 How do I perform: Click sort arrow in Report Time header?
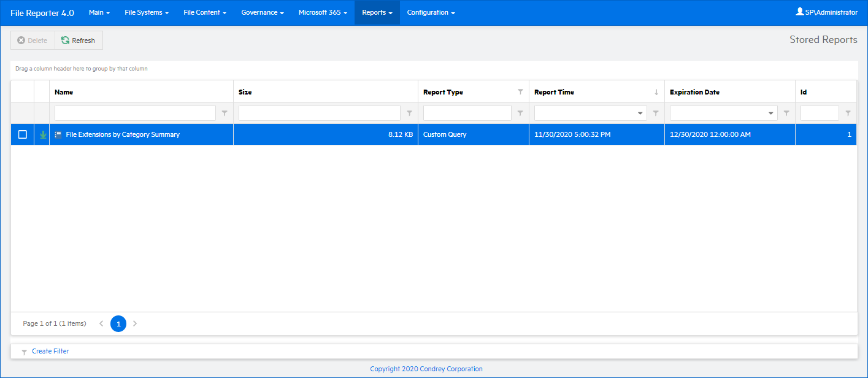click(x=656, y=92)
